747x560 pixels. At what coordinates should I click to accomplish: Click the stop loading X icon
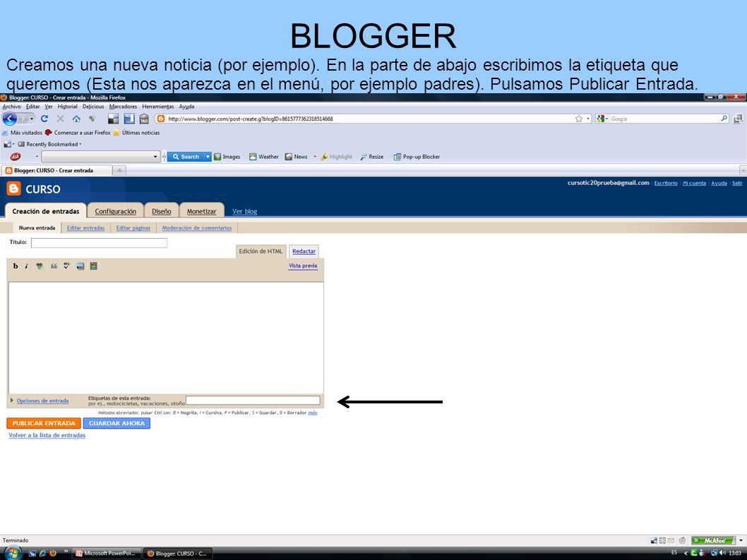[61, 119]
